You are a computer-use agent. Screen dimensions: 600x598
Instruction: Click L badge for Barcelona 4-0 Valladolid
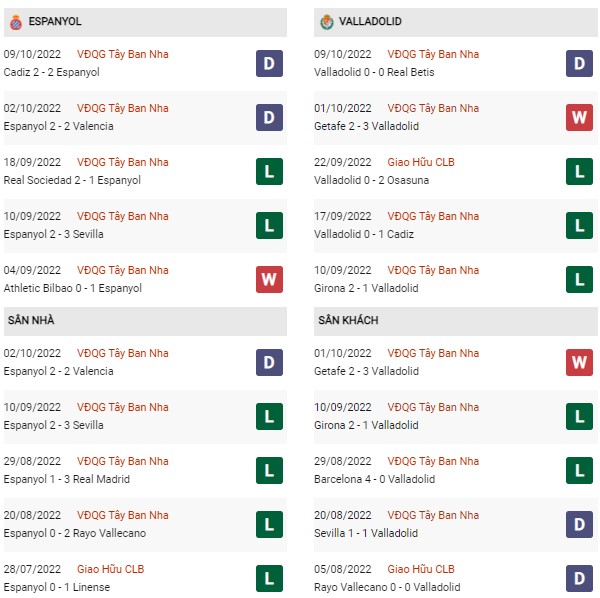(x=579, y=470)
